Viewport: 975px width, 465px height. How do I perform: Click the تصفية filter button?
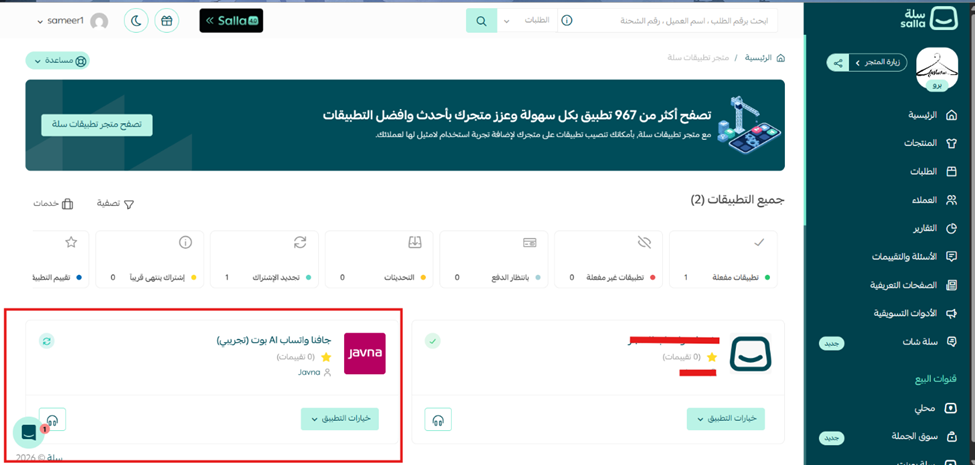(116, 204)
